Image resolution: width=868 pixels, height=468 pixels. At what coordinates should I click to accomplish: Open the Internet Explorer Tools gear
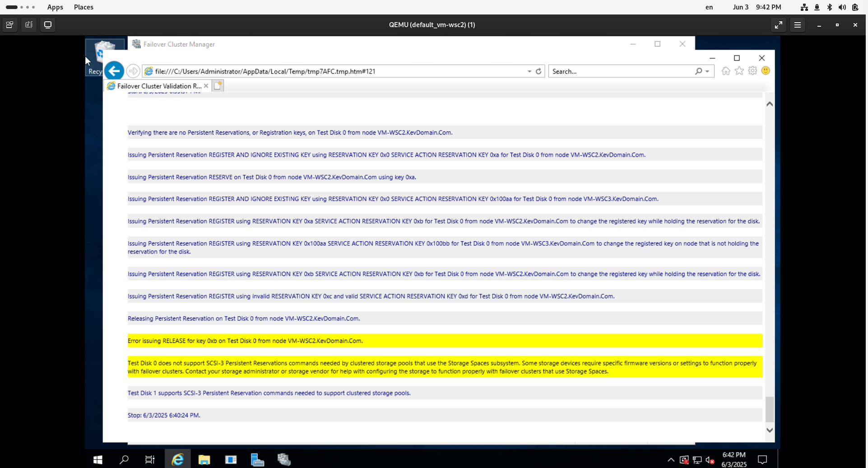click(752, 71)
